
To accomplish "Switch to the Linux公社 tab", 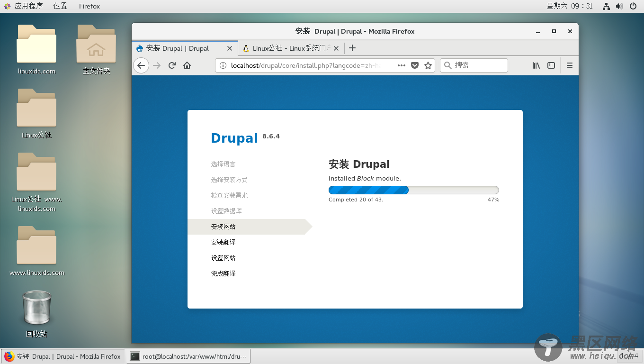I will click(x=291, y=48).
